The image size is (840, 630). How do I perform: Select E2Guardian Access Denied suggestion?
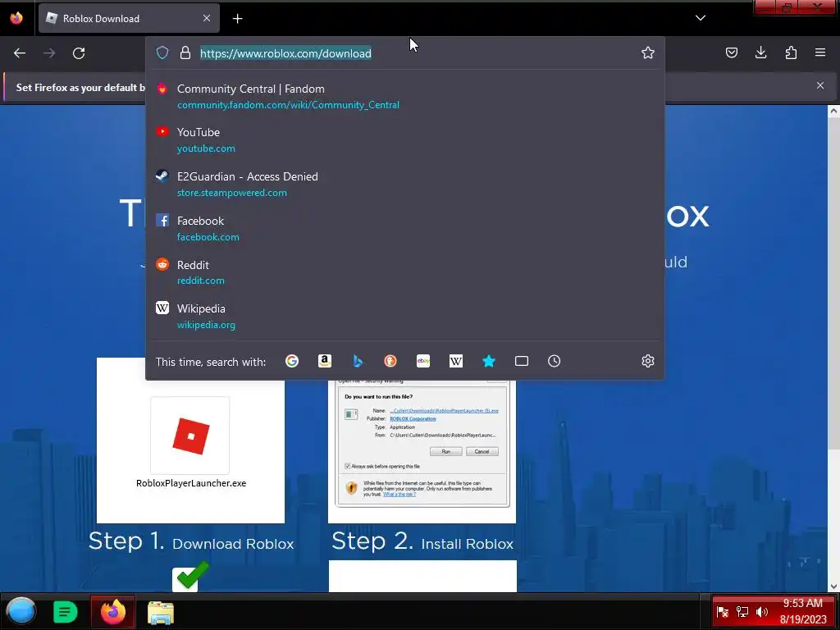(405, 184)
